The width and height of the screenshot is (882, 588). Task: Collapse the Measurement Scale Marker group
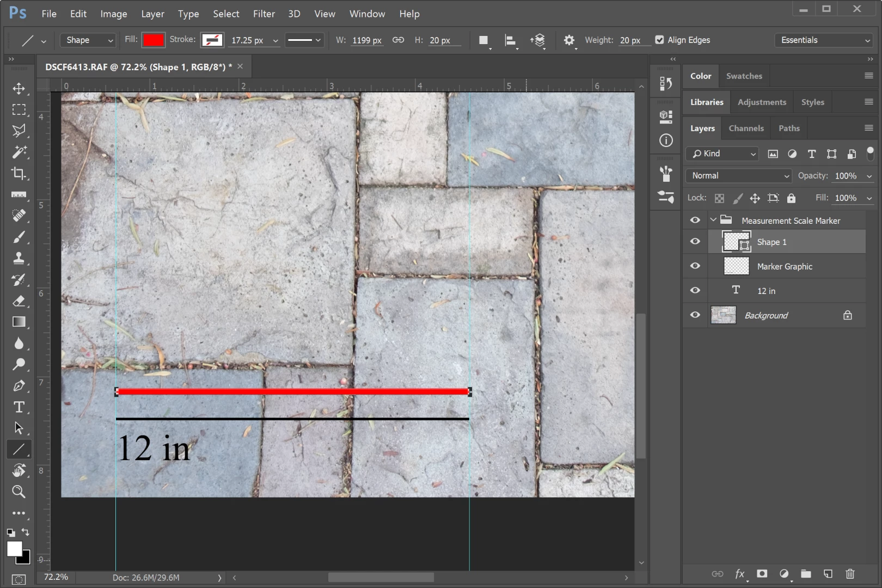point(713,220)
